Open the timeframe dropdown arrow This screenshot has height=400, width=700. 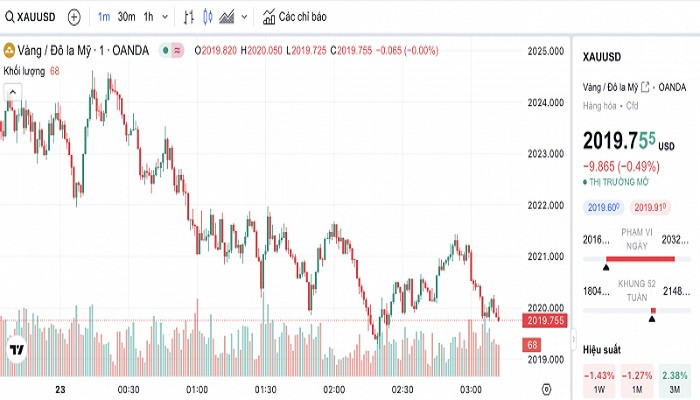pyautogui.click(x=165, y=17)
